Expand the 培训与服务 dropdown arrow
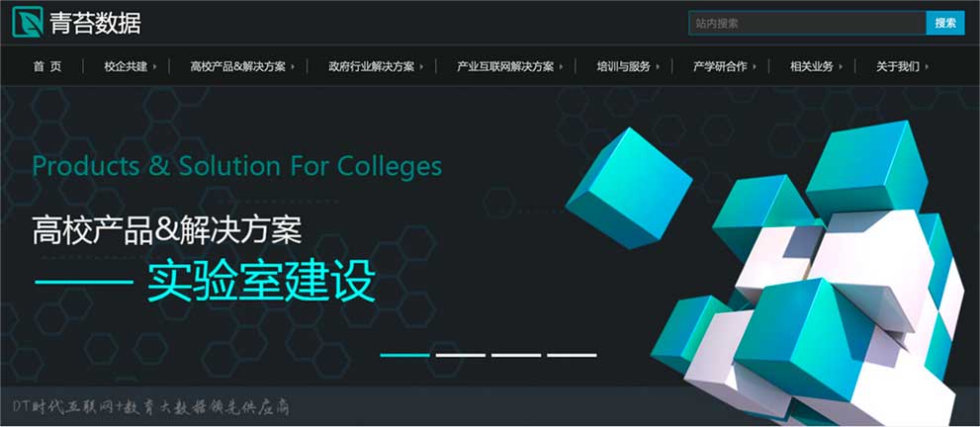This screenshot has width=980, height=427. pyautogui.click(x=658, y=67)
